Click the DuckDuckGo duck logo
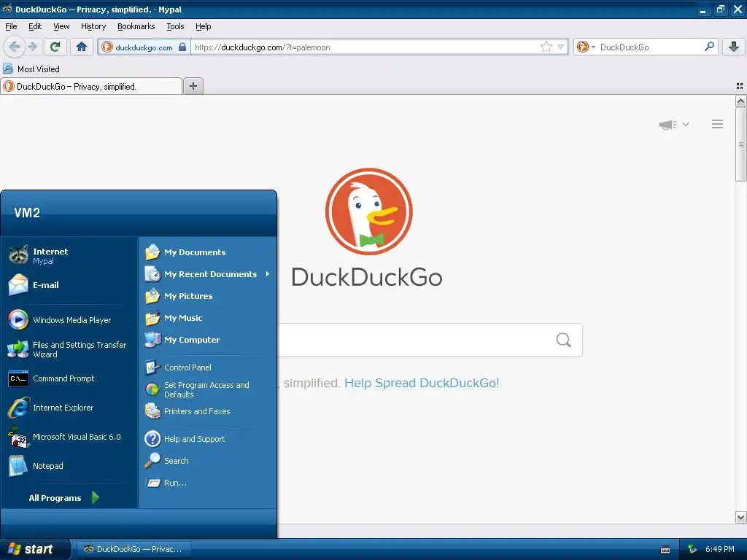This screenshot has width=747, height=560. click(368, 211)
